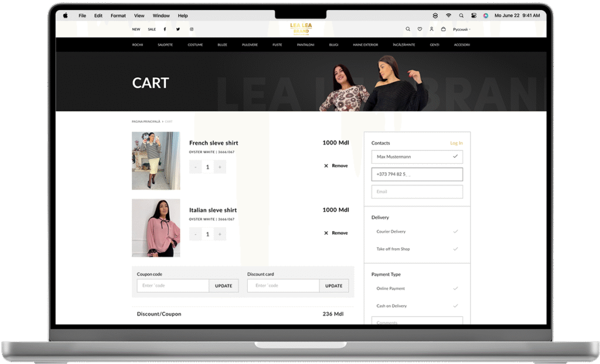Remove the French sleve shirt item
This screenshot has width=600, height=364.
336,166
